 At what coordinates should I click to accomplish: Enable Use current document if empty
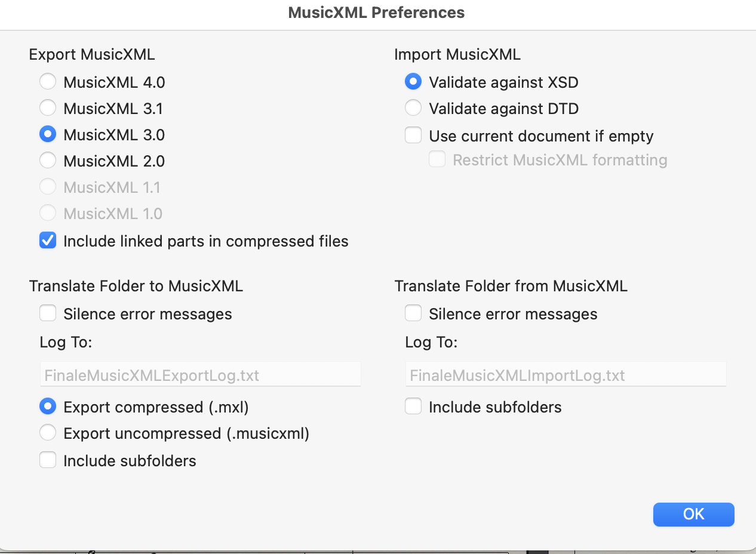click(x=413, y=136)
